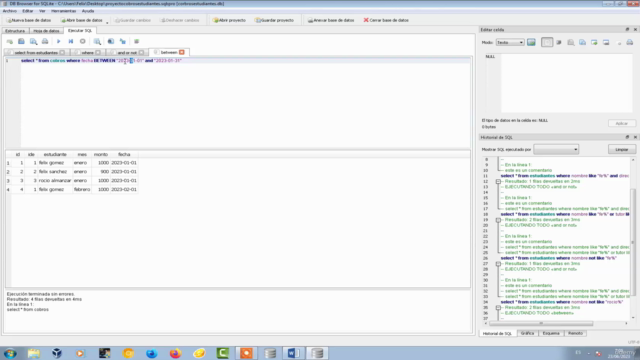
Task: Click the open SQL file icon
Action: [x=21, y=42]
